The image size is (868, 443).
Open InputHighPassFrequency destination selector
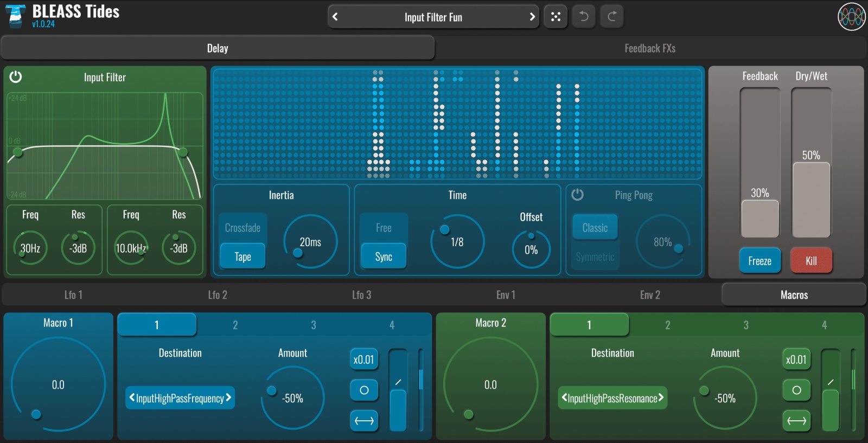click(x=180, y=398)
